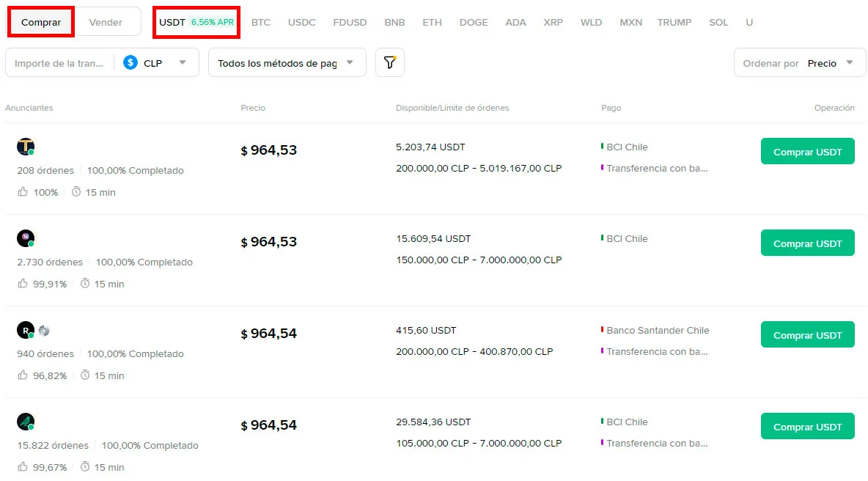The height and width of the screenshot is (481, 868).
Task: Click thumbs-up icon next to 99,67% rating
Action: [23, 466]
